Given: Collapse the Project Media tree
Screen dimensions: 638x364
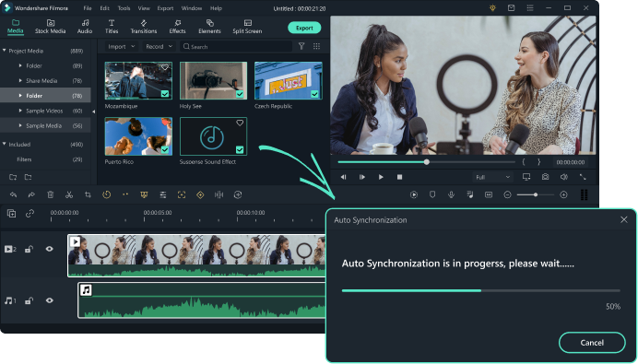Looking at the screenshot, I should pos(5,51).
